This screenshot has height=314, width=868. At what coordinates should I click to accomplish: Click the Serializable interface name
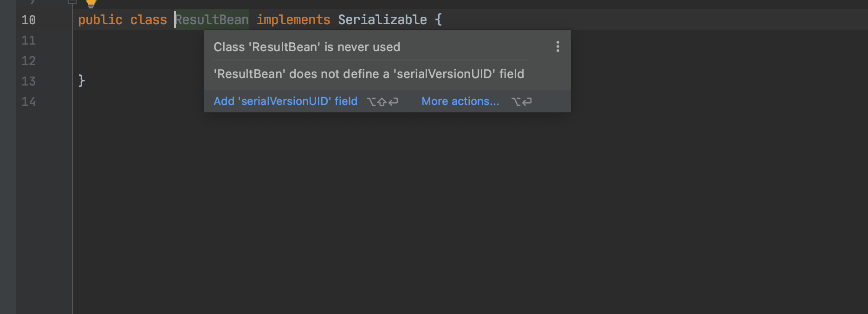tap(382, 20)
